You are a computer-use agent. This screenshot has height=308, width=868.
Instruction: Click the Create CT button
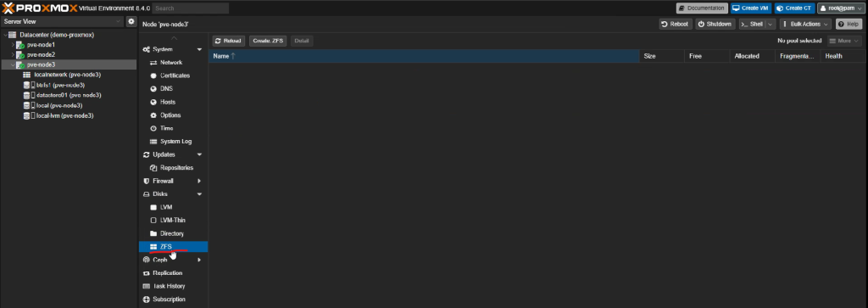(x=794, y=8)
